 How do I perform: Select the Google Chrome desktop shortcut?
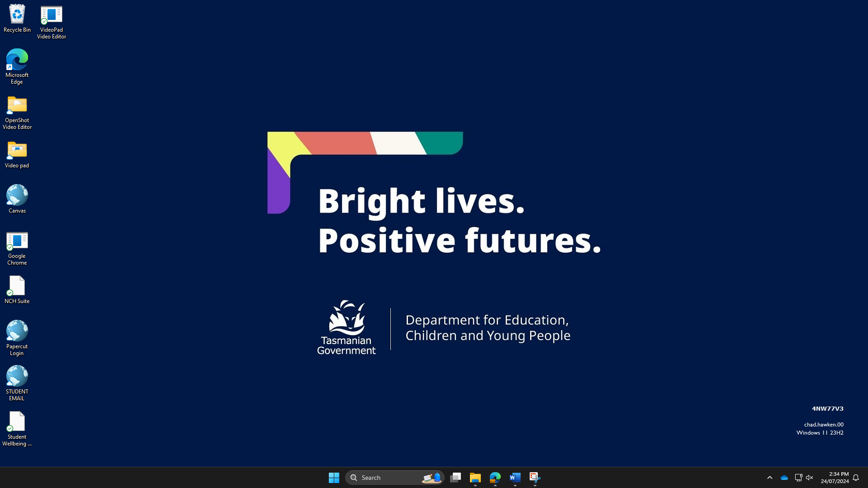17,248
